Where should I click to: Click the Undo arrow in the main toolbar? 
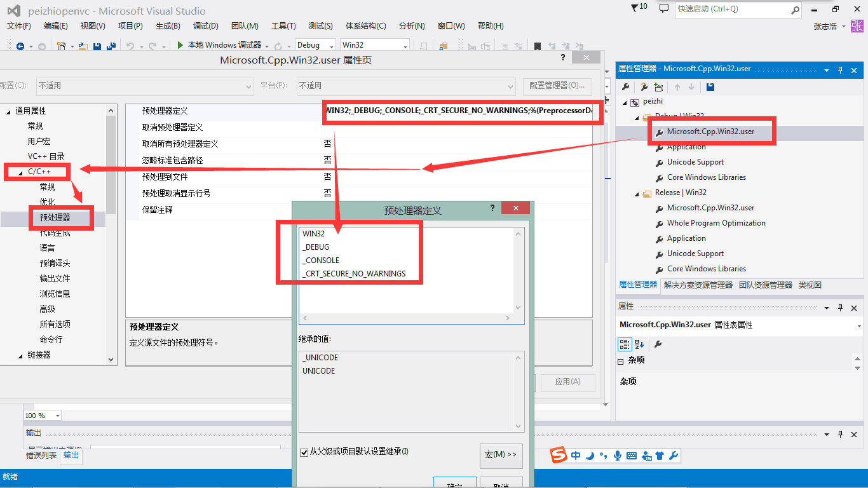click(x=130, y=46)
